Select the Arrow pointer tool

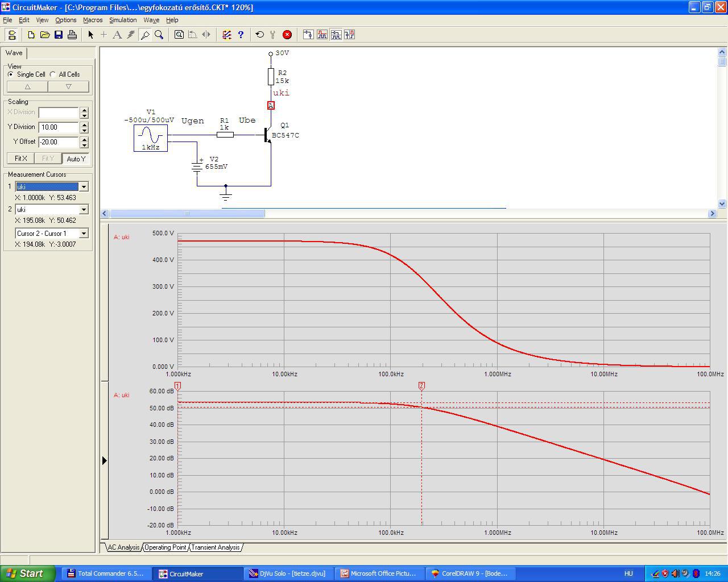point(90,35)
